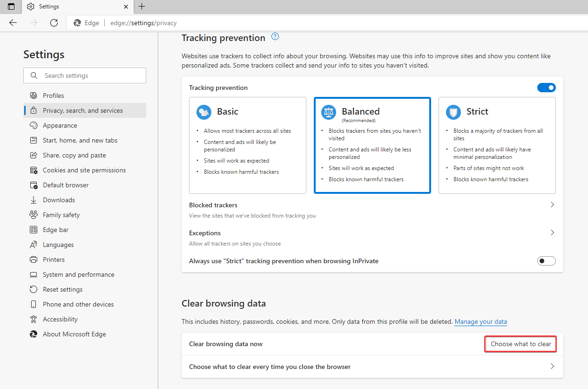
Task: Click the About Microsoft Edge logo icon
Action: [x=34, y=334]
